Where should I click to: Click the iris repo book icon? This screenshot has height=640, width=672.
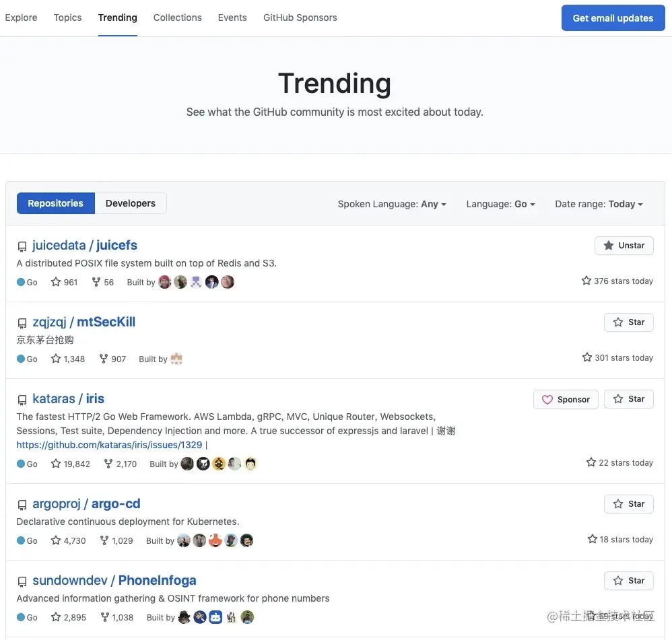coord(22,400)
